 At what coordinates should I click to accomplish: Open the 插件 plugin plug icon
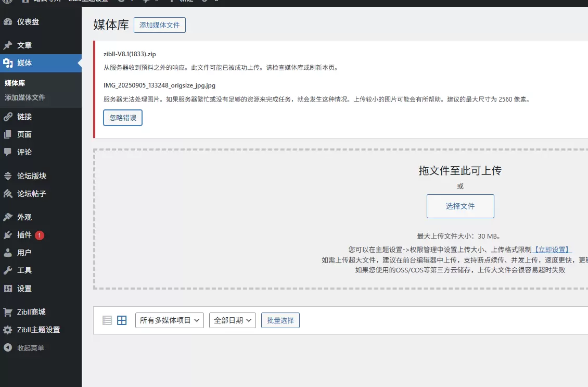tap(8, 235)
